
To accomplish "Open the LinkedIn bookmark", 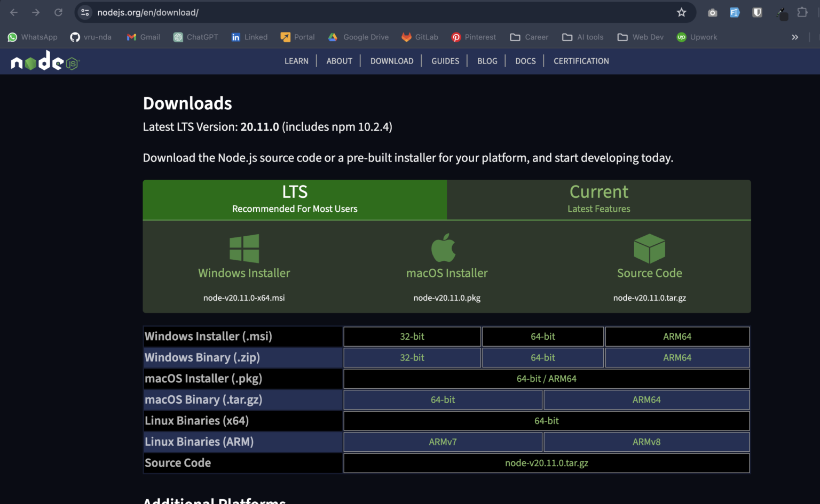I will pyautogui.click(x=249, y=37).
